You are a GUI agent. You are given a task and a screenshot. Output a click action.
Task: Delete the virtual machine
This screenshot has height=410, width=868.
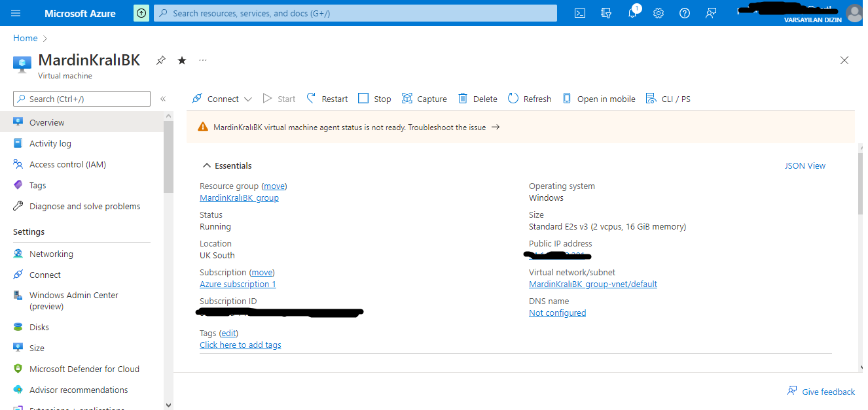(x=478, y=99)
